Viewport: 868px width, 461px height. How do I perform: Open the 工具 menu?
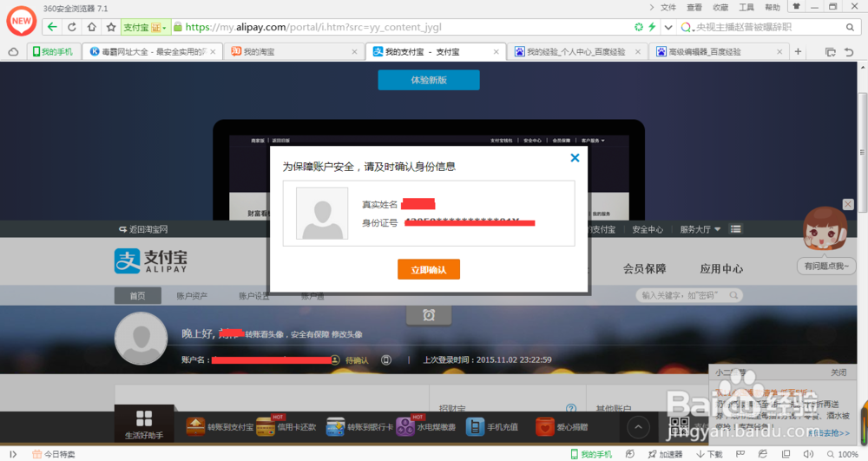pyautogui.click(x=746, y=7)
